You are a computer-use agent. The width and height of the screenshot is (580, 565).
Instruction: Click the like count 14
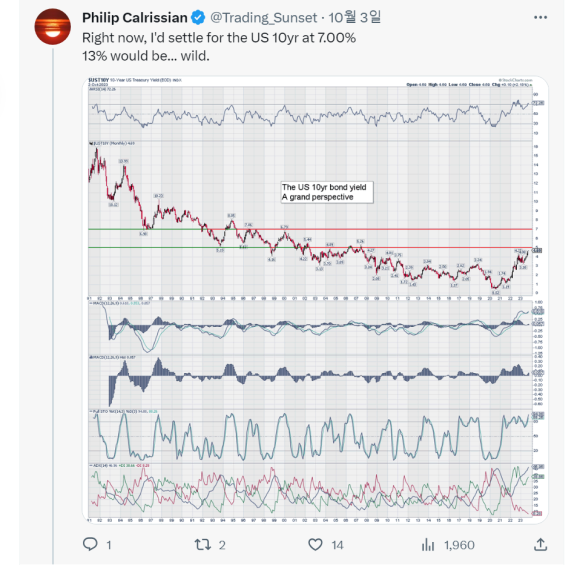pos(337,545)
